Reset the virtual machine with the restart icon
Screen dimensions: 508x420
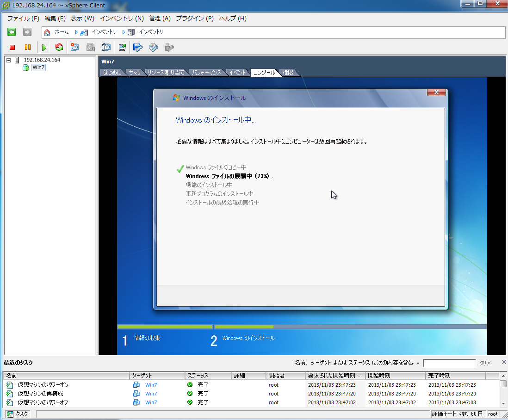pyautogui.click(x=59, y=47)
